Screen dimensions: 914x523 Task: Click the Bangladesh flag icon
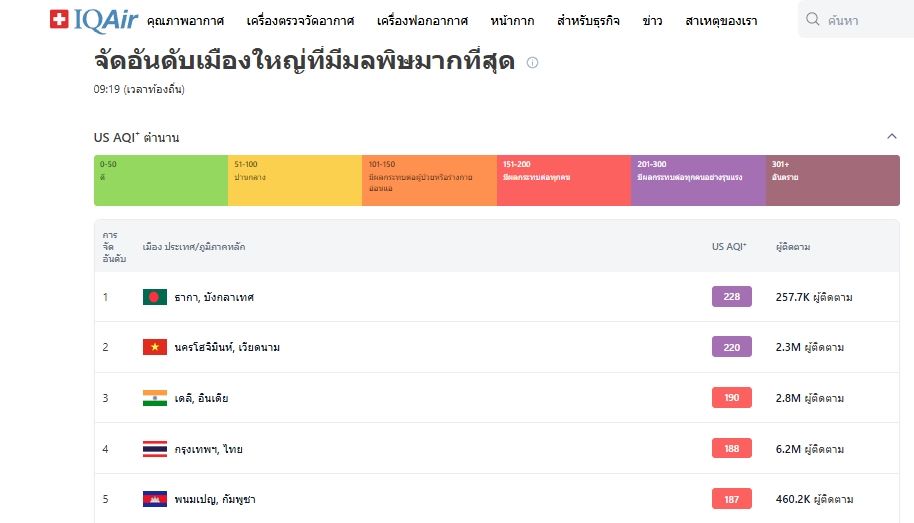coord(155,297)
